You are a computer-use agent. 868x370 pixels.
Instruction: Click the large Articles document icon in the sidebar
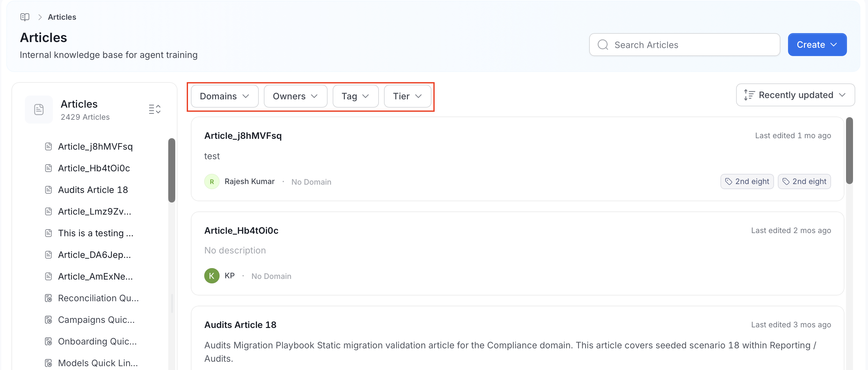(39, 110)
